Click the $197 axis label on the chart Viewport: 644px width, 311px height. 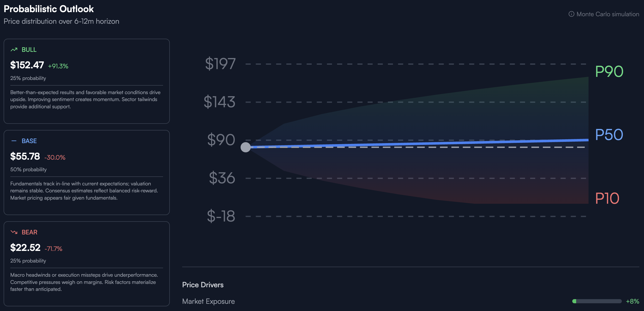point(220,64)
